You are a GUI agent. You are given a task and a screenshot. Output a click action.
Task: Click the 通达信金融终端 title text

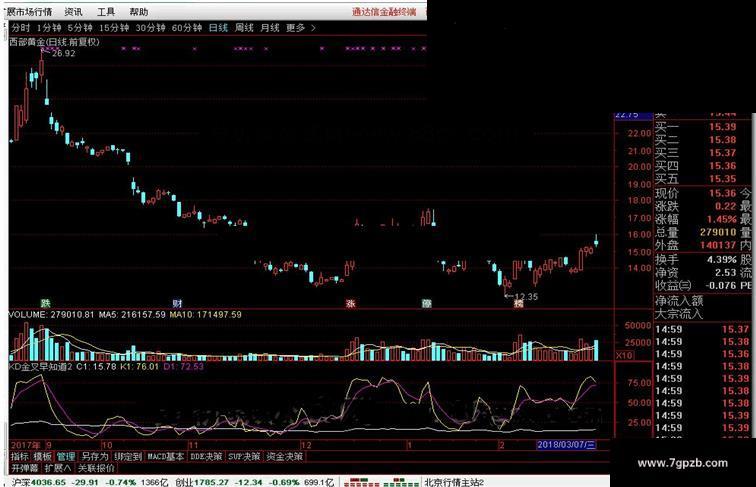384,12
